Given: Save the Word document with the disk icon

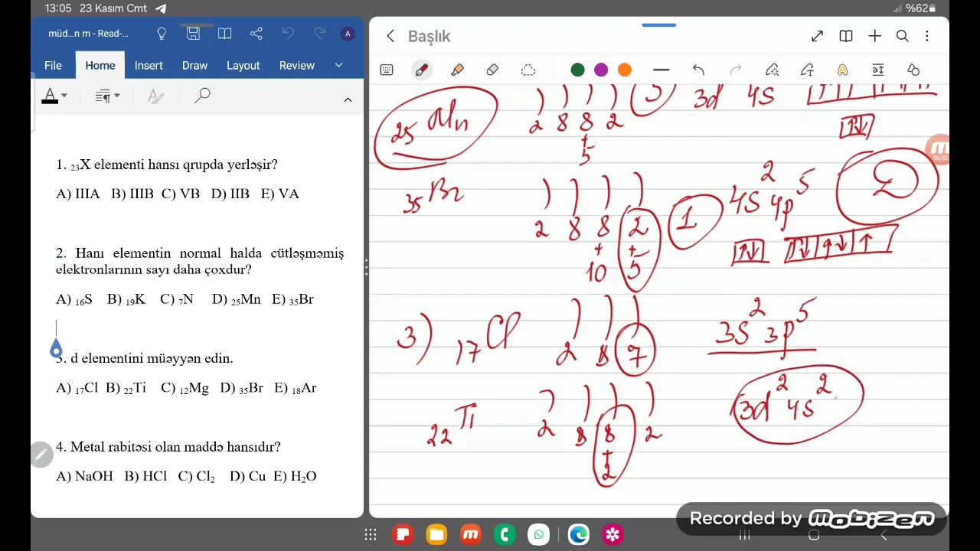Looking at the screenshot, I should 193,34.
